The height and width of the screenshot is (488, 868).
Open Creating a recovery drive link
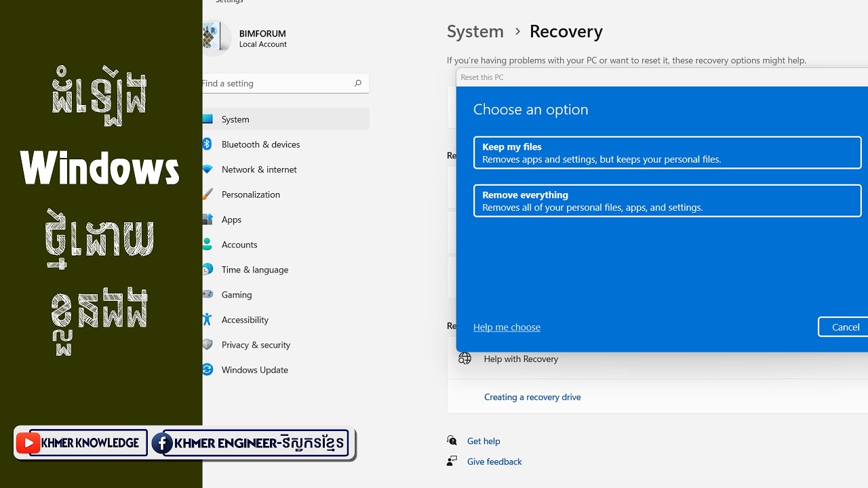[532, 397]
